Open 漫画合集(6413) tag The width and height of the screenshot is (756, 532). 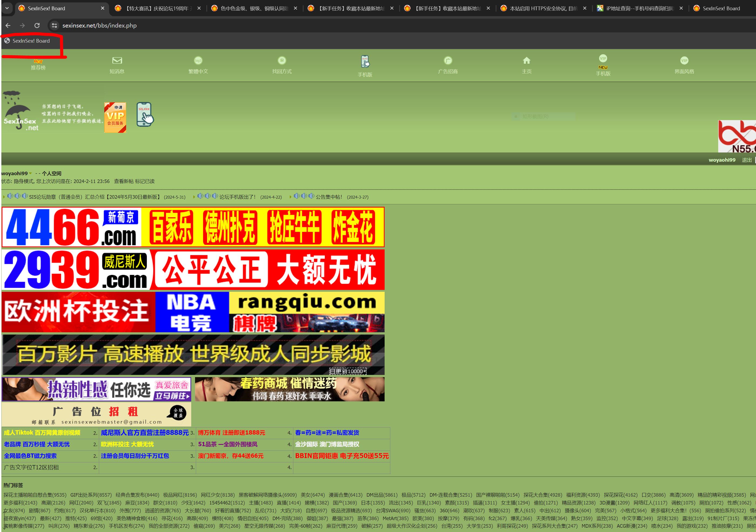coord(345,495)
